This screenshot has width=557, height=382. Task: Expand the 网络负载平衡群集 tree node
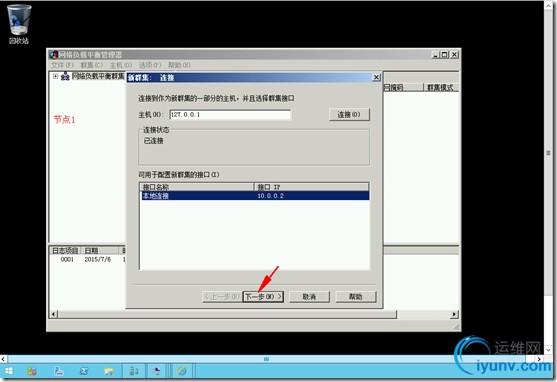[x=55, y=76]
